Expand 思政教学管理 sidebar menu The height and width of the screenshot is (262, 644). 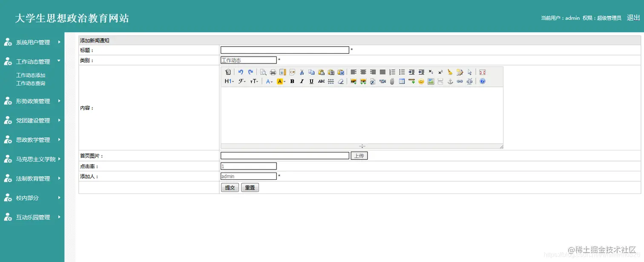pos(32,140)
